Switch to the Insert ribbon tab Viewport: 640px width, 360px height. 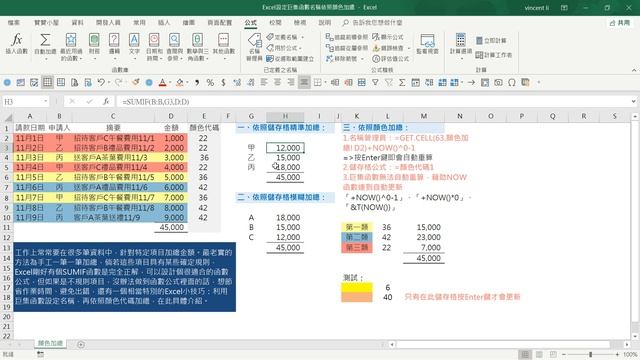pos(164,22)
